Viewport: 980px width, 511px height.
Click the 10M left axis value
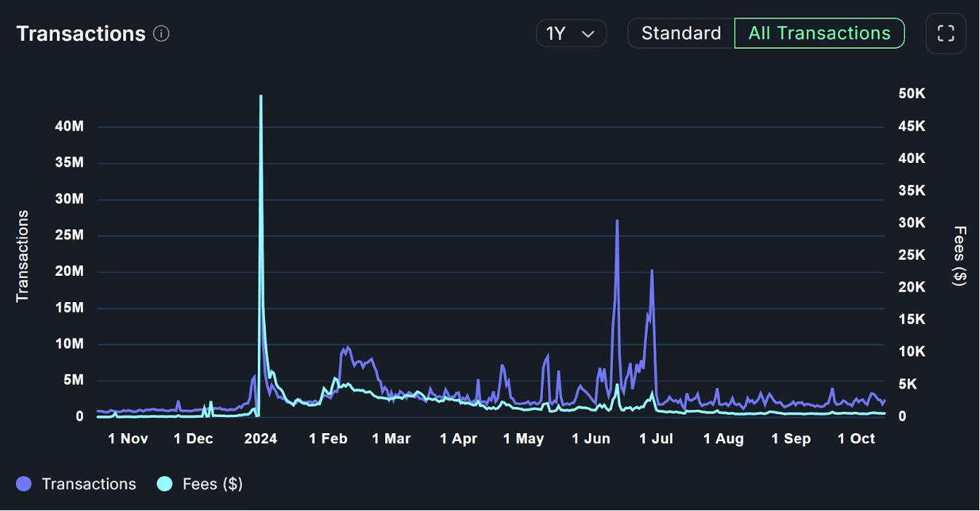(x=70, y=344)
